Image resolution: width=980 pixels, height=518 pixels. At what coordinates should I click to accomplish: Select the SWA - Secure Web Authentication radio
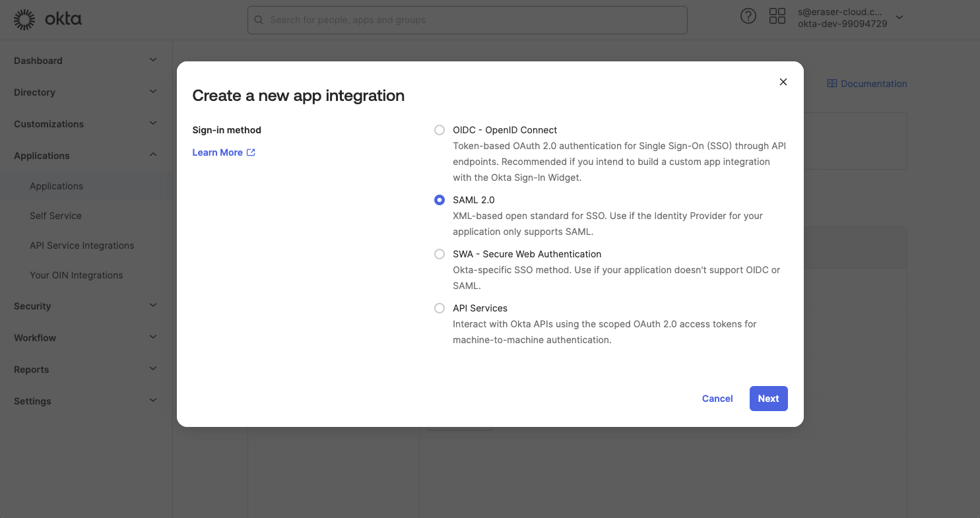tap(440, 254)
